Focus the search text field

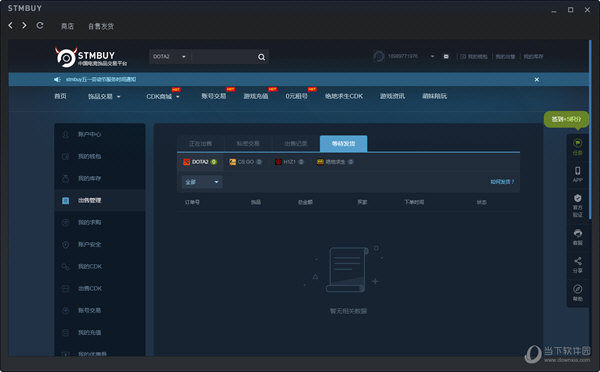(x=223, y=57)
